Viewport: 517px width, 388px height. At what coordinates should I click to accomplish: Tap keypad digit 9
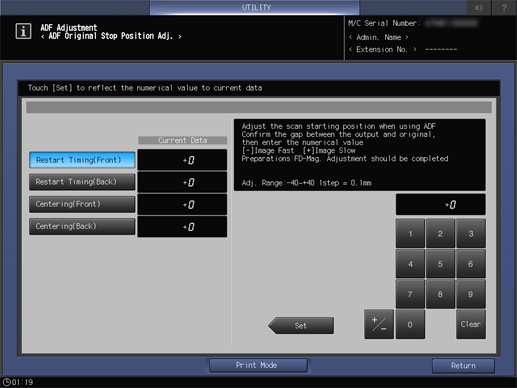(x=471, y=294)
